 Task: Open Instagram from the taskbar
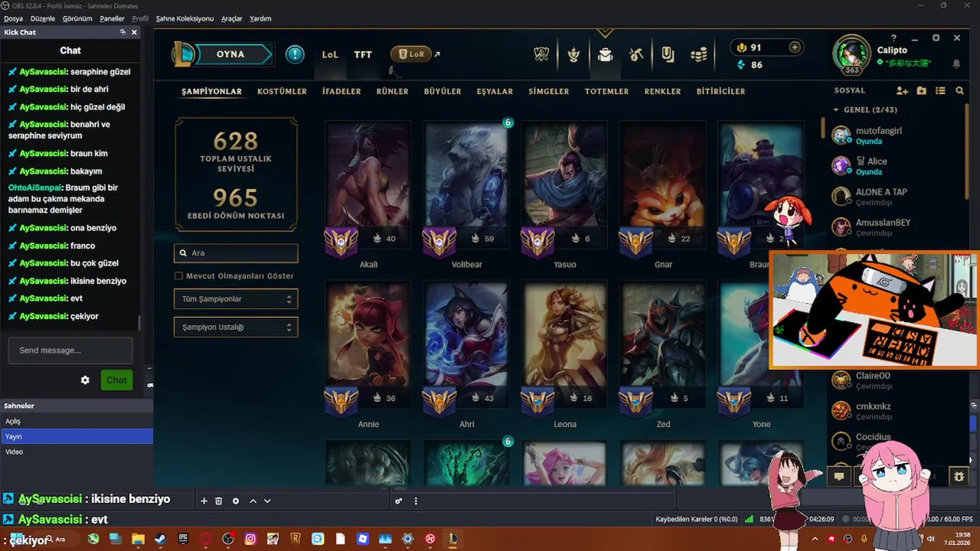[250, 540]
